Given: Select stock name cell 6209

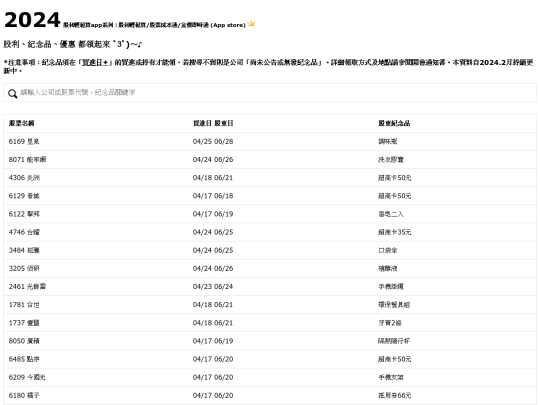Looking at the screenshot, I should [27, 377].
